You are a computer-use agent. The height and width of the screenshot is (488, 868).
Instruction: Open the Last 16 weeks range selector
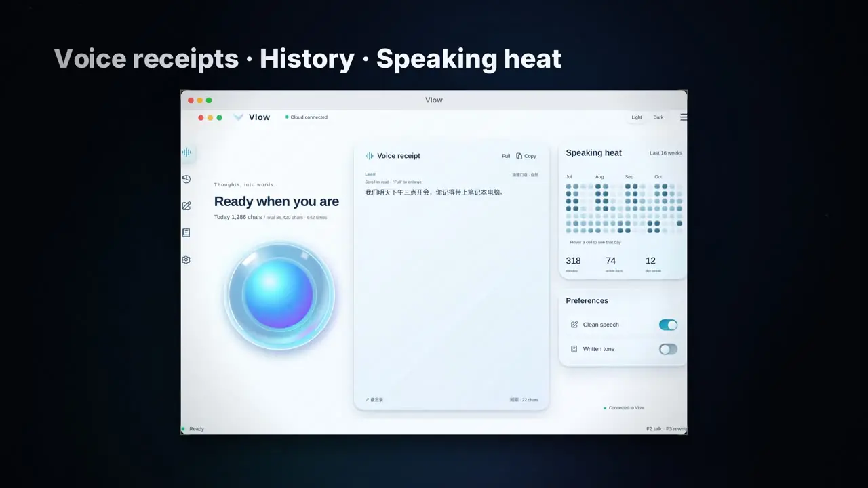(666, 153)
